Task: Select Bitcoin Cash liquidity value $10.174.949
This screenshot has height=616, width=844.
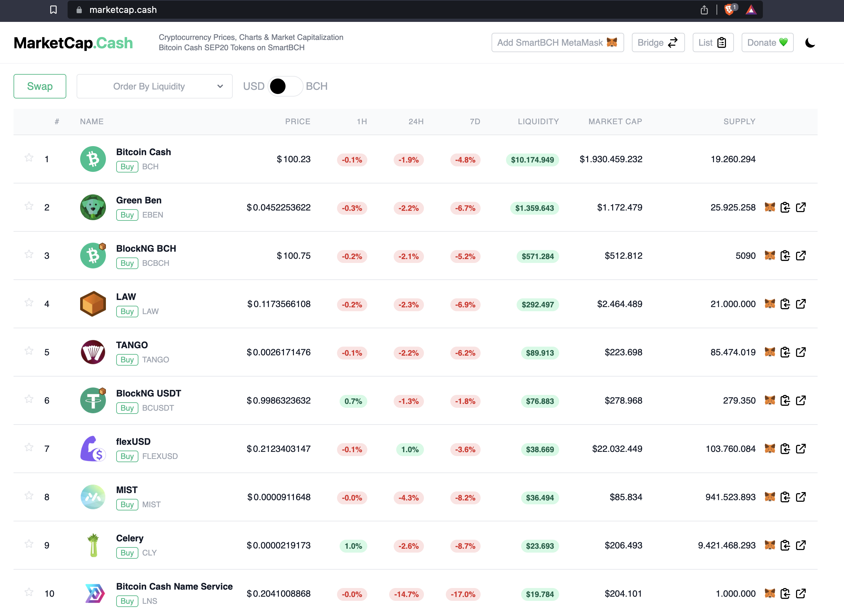Action: pyautogui.click(x=532, y=160)
